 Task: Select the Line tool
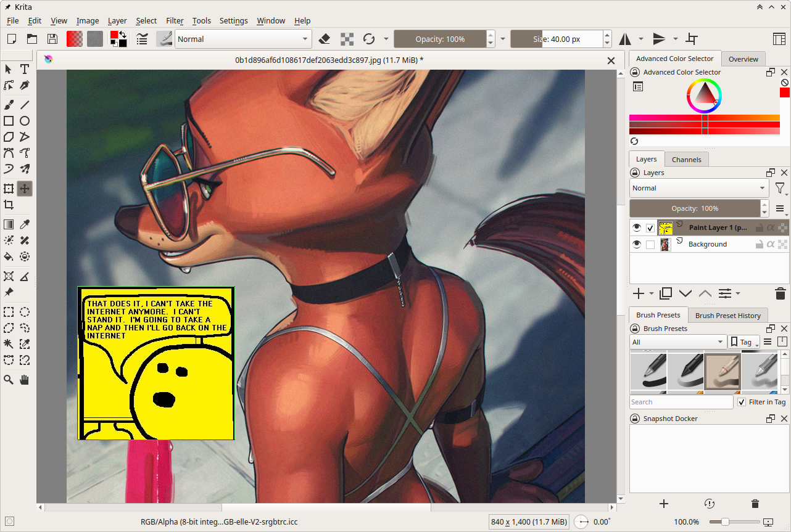[x=25, y=105]
